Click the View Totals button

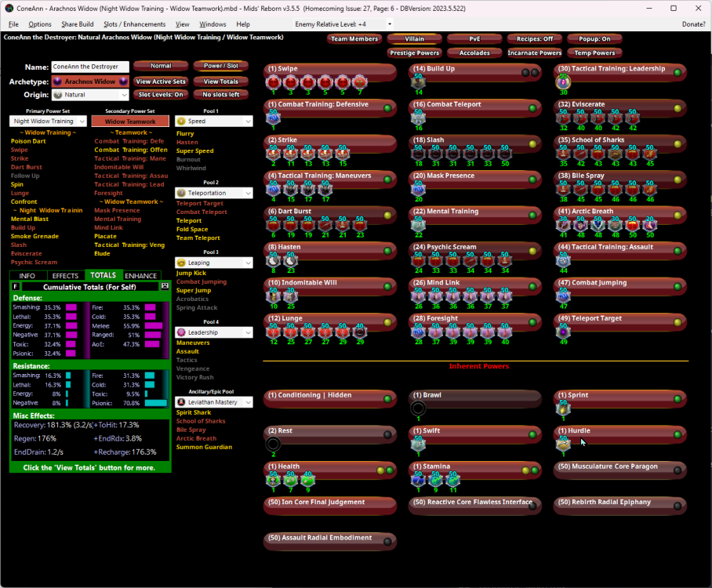[x=221, y=82]
